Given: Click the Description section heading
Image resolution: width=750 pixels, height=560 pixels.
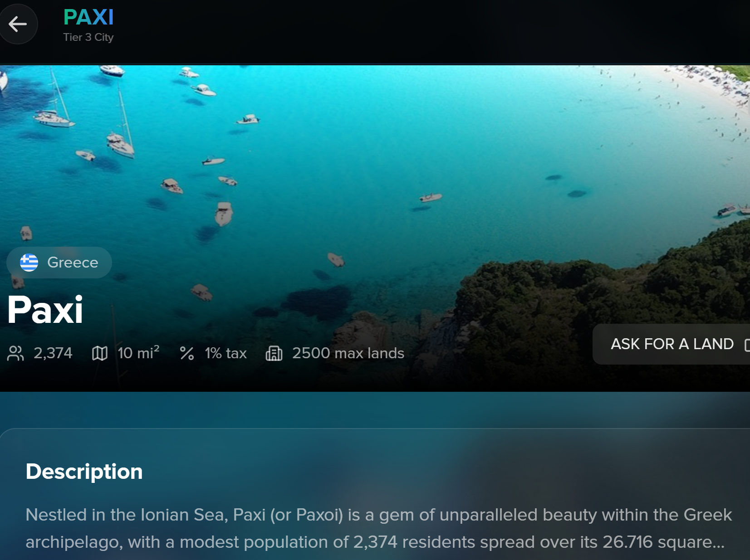Looking at the screenshot, I should 84,472.
